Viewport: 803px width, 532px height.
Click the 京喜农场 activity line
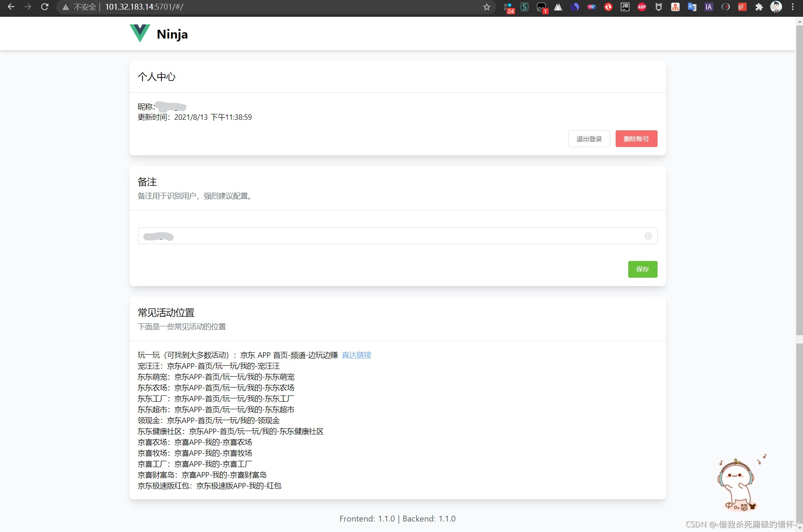coord(195,442)
